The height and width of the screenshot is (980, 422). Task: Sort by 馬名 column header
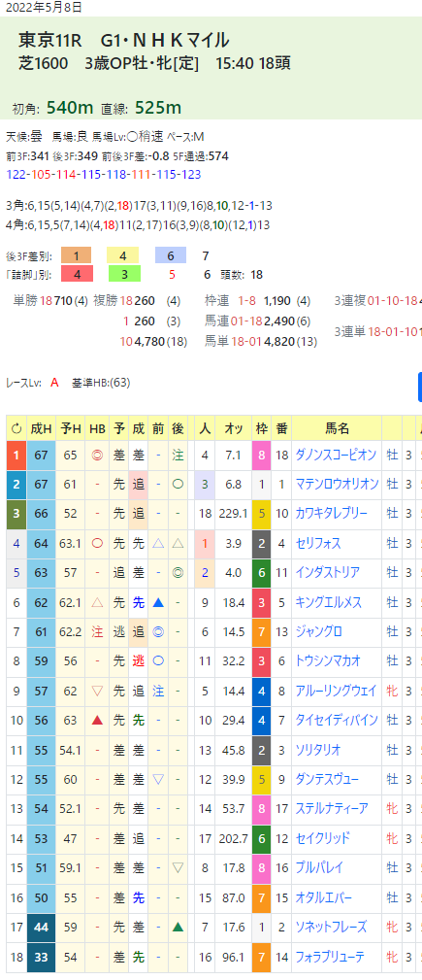[x=337, y=428]
